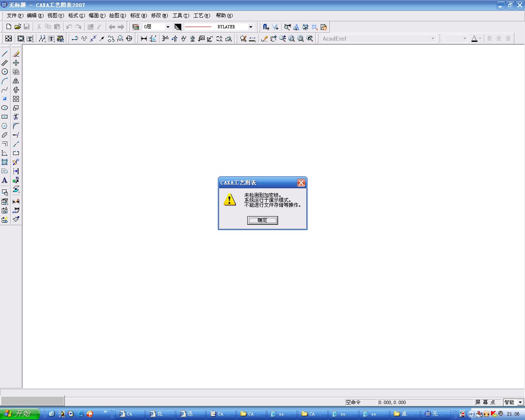The width and height of the screenshot is (525, 420).
Task: Click the font color A swatch
Action: pos(475,39)
